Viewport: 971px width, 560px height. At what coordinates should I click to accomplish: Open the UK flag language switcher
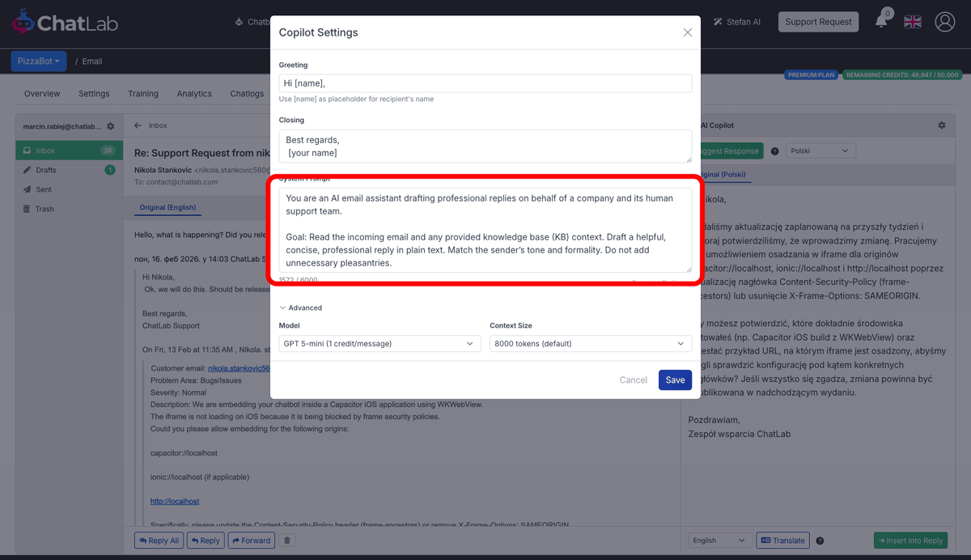tap(912, 22)
